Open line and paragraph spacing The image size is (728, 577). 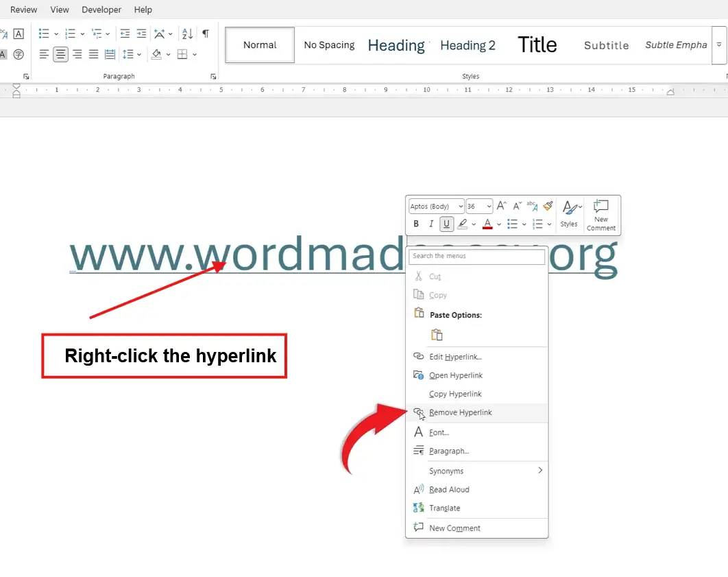pos(128,54)
